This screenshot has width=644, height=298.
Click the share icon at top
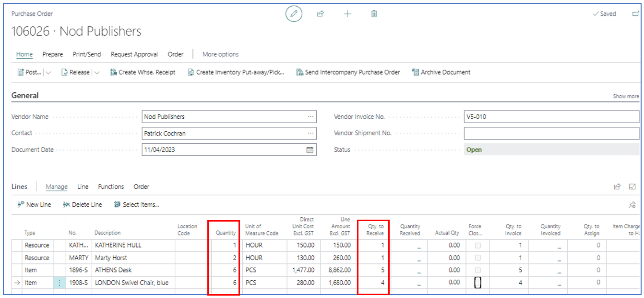coord(321,14)
